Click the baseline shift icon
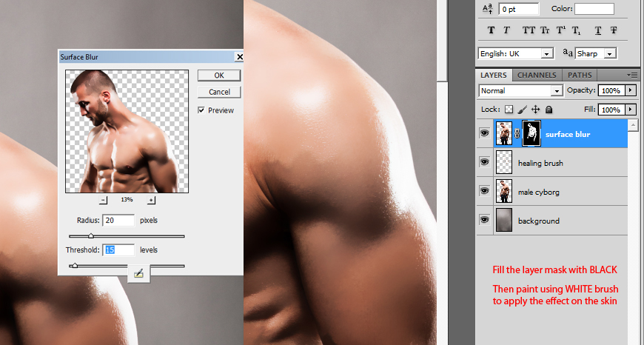 coord(488,9)
